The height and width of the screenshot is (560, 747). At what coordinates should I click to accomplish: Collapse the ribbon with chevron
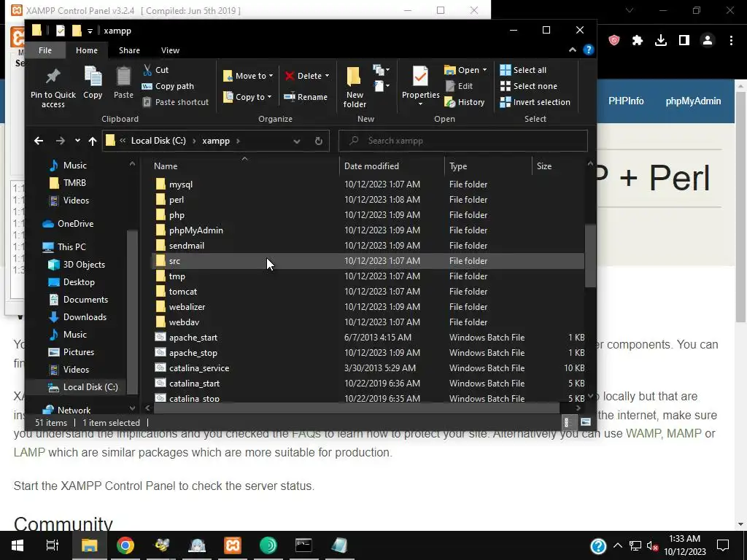(x=572, y=50)
